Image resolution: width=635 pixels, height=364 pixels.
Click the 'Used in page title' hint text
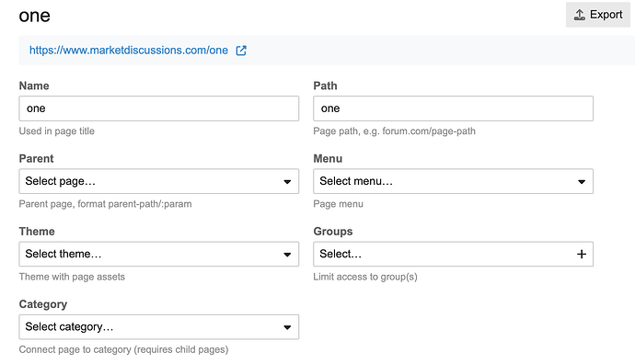click(57, 131)
